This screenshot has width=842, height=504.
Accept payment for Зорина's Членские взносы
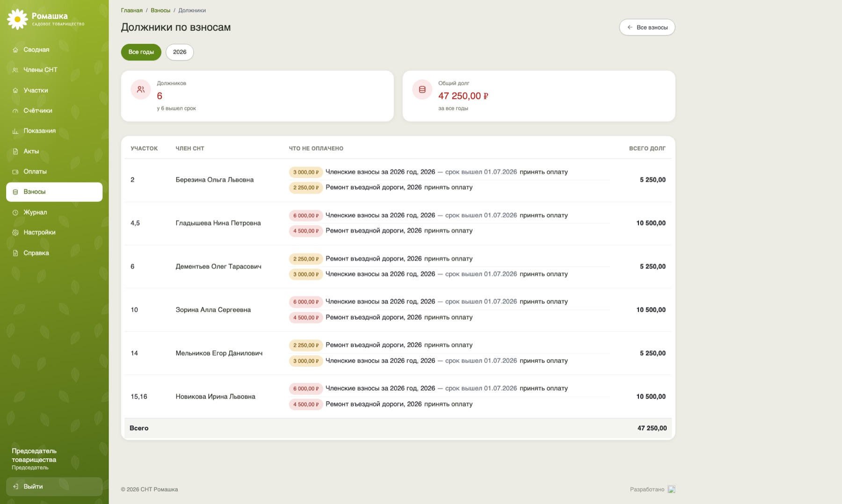coord(544,302)
